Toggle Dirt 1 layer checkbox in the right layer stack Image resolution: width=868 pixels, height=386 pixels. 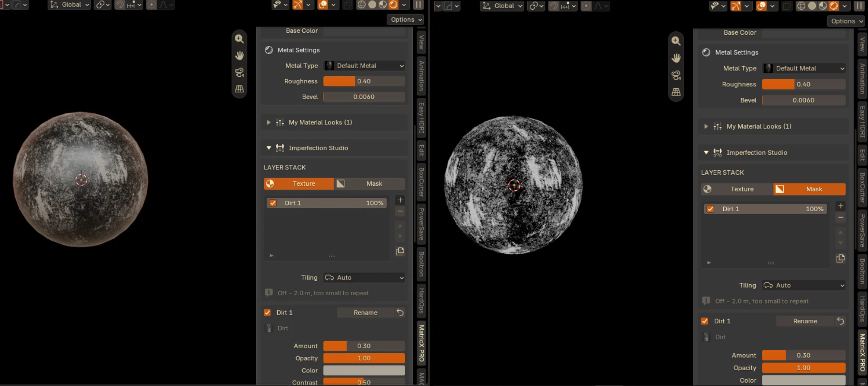pos(710,209)
